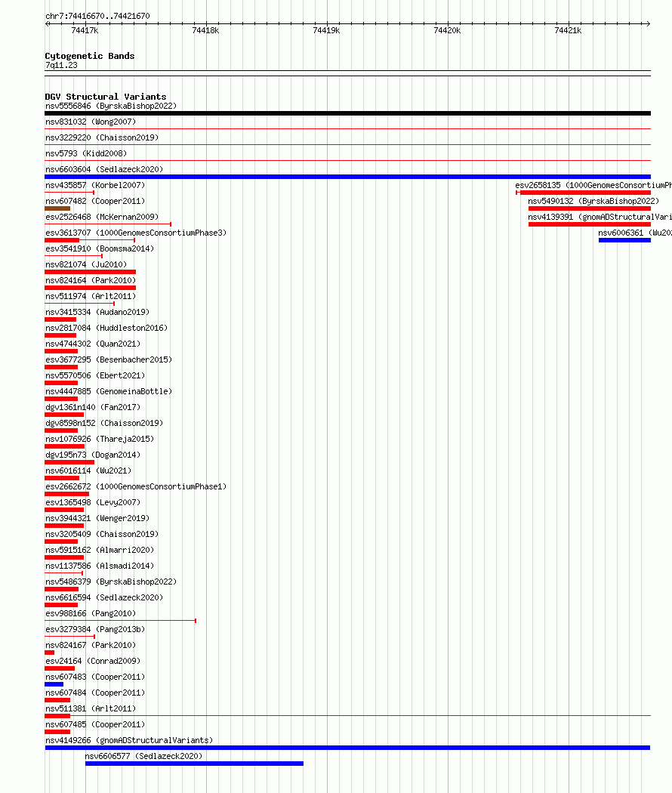Open esv2526468 (McKernan2009) variant label

102,217
